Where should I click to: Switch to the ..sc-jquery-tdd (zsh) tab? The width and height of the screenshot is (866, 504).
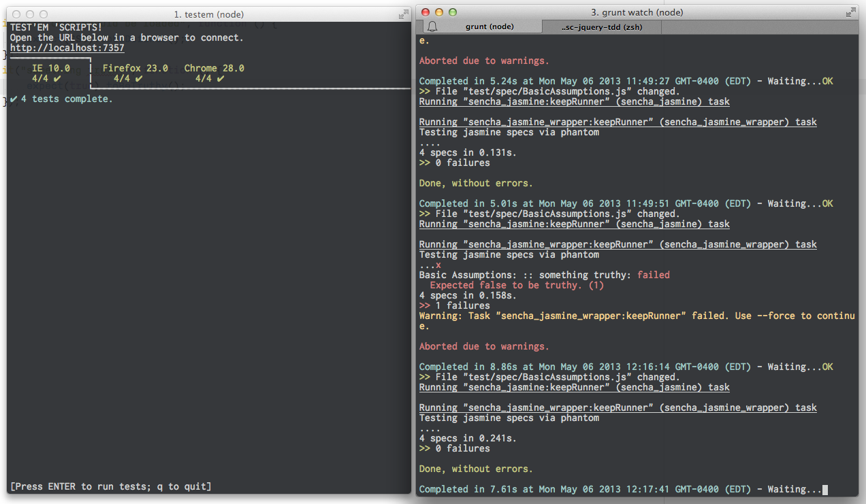click(x=602, y=27)
